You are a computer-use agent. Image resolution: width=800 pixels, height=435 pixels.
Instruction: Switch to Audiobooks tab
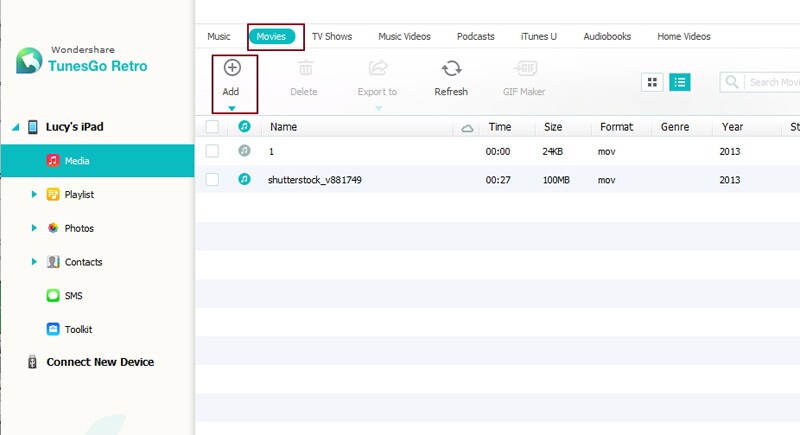tap(607, 37)
